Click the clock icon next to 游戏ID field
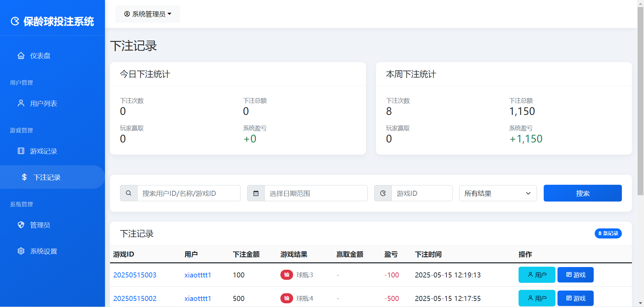 click(x=383, y=193)
